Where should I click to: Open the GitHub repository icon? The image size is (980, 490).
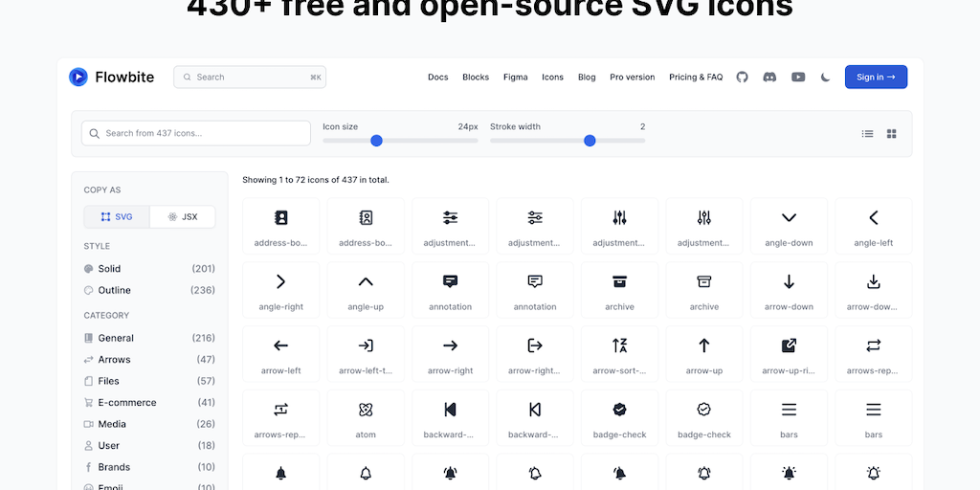pyautogui.click(x=742, y=77)
